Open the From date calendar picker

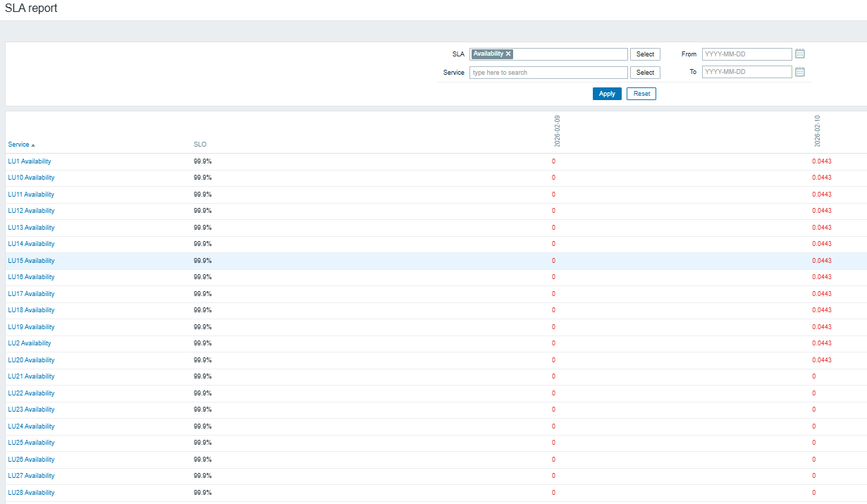[x=800, y=54]
